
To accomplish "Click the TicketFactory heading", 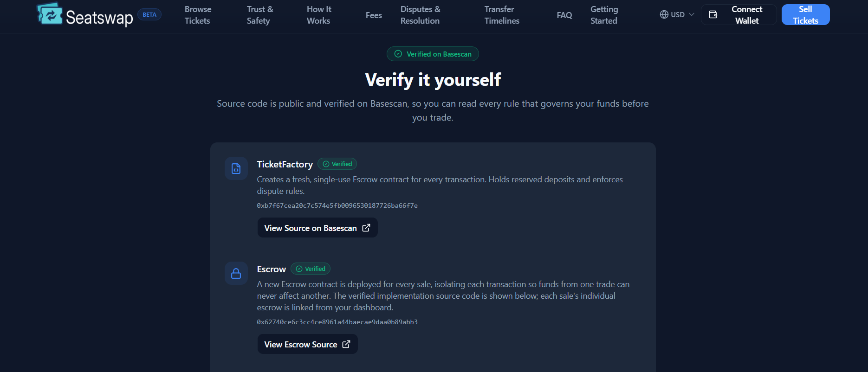I will pos(285,164).
